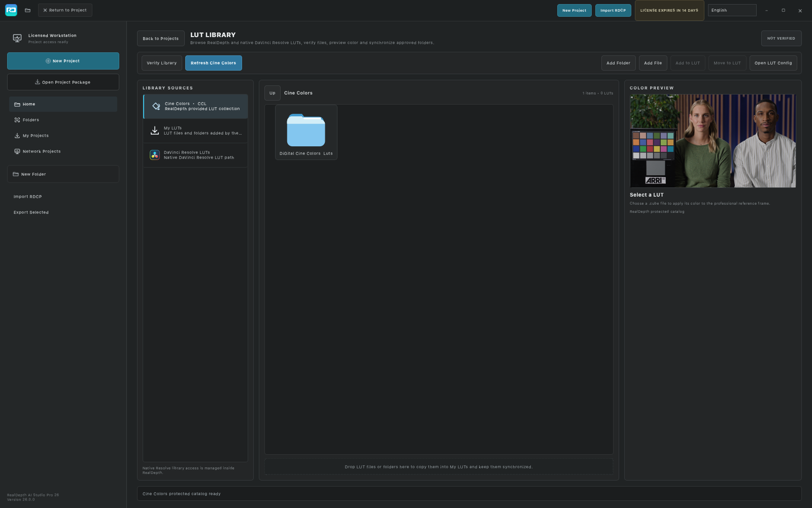Click the License Expires in 14 Days notice
The width and height of the screenshot is (812, 508).
click(x=669, y=10)
